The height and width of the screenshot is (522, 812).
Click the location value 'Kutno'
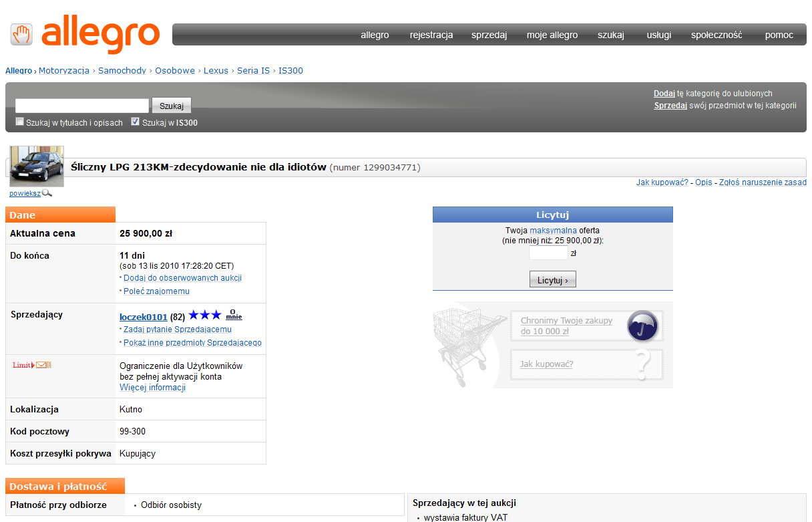131,409
